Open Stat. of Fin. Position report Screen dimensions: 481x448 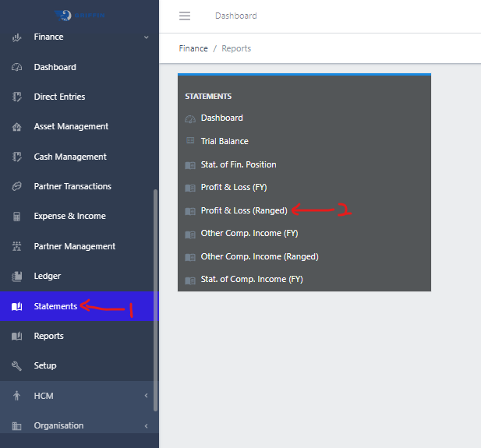[x=238, y=164]
